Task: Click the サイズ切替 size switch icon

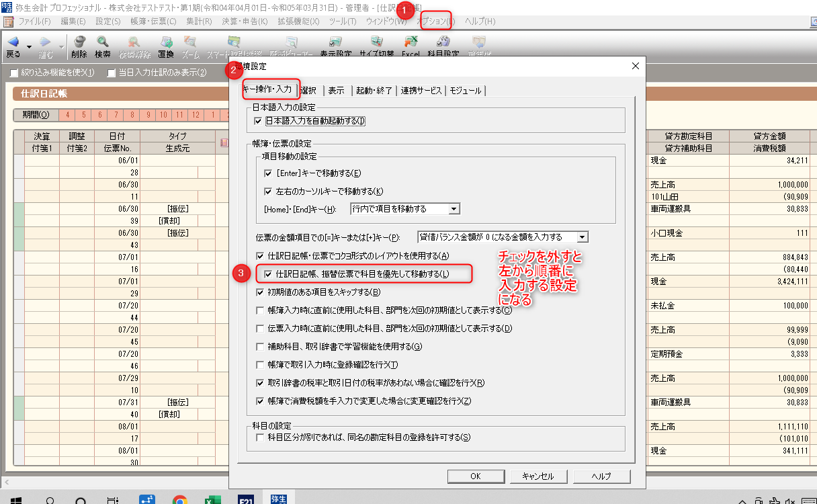Action: tap(378, 46)
